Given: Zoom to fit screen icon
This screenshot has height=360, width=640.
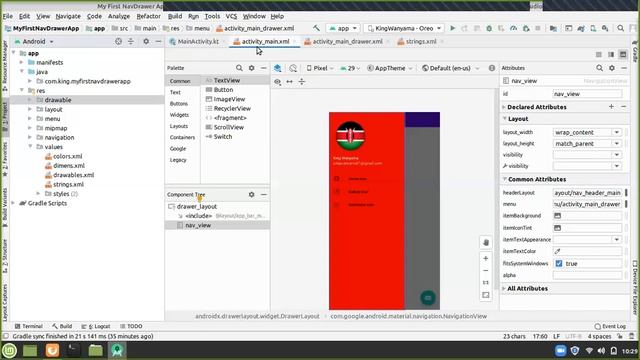Looking at the screenshot, I should (x=486, y=295).
